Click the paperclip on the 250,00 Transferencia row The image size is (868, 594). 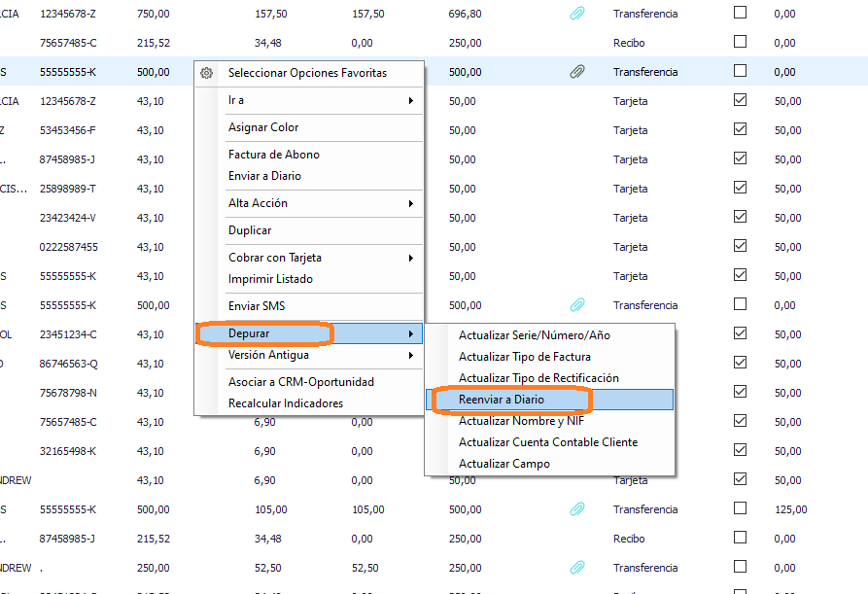pyautogui.click(x=576, y=568)
